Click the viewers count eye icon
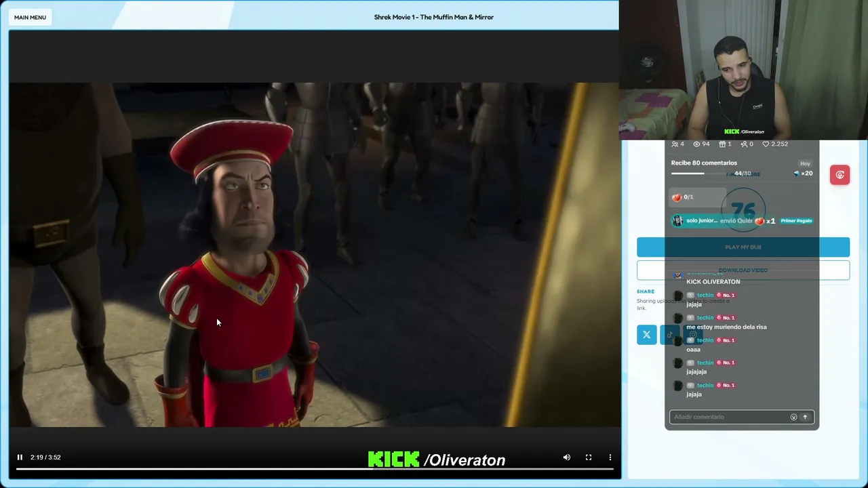 pos(696,144)
